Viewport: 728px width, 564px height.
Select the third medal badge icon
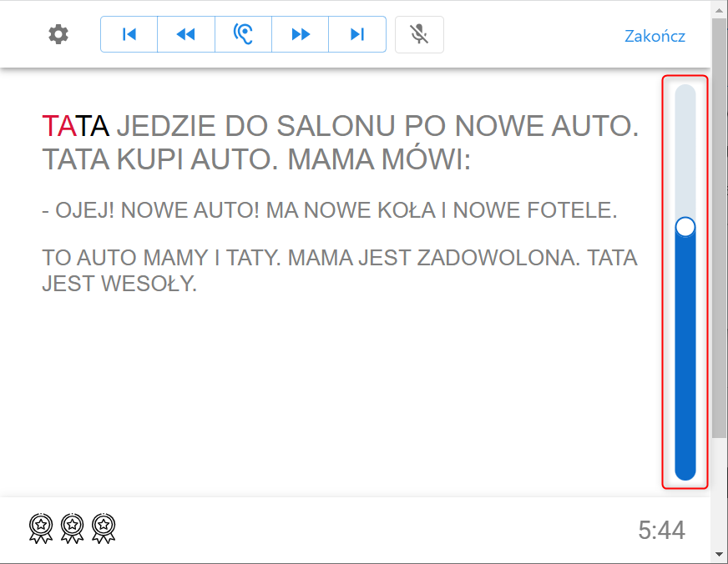click(104, 527)
